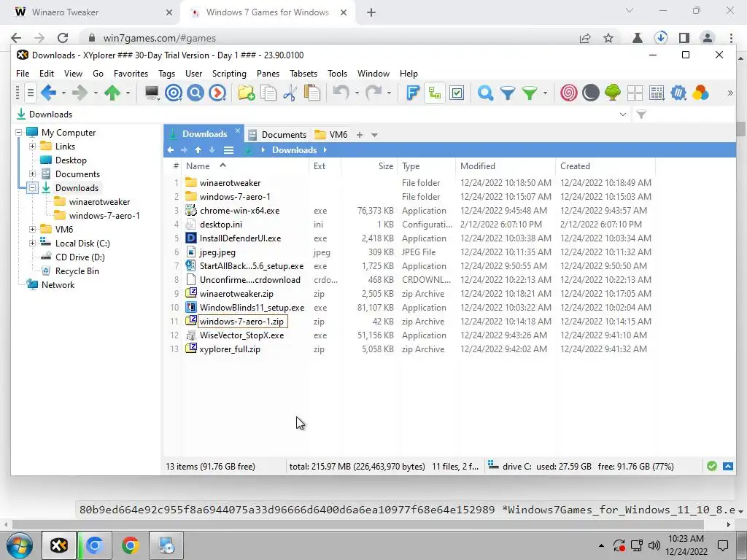Image resolution: width=747 pixels, height=560 pixels.
Task: Click the Views grid icon
Action: coord(657,93)
